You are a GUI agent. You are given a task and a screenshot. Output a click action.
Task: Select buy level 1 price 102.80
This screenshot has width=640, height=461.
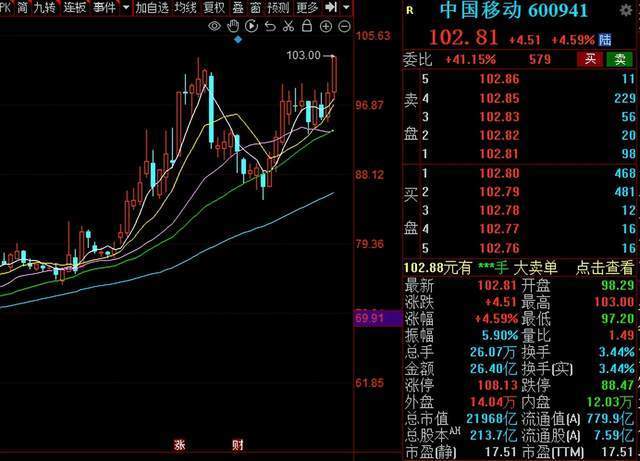point(499,173)
